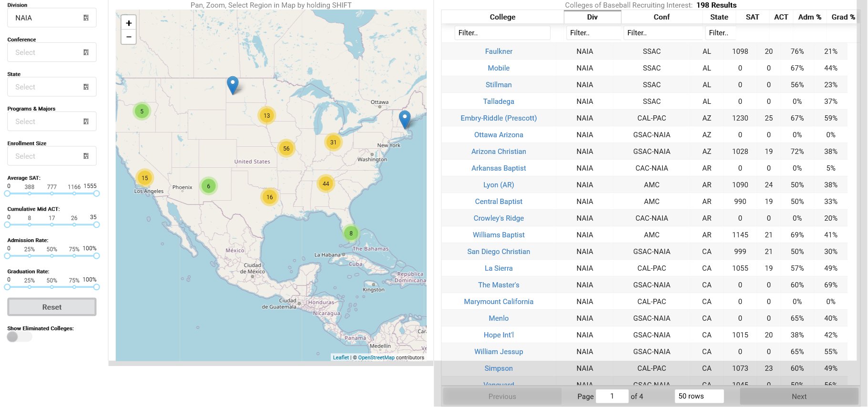Open the Simpson college link
This screenshot has height=407, width=868.
pos(499,368)
